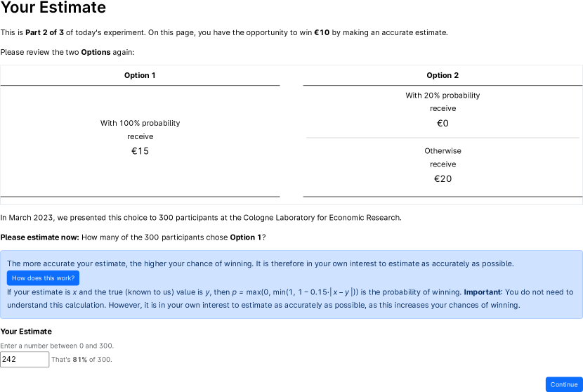Click the "With 100% probability" text
Viewport: 583px width, 392px height.
pyautogui.click(x=140, y=123)
